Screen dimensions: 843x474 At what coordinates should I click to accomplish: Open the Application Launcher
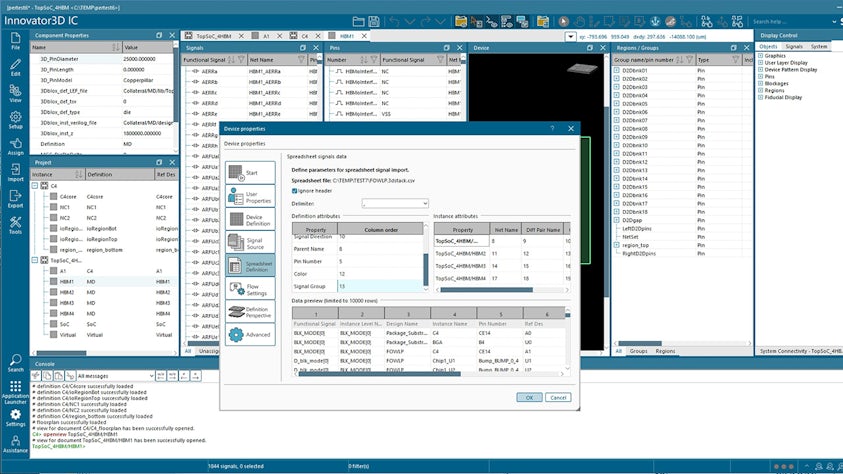click(15, 393)
